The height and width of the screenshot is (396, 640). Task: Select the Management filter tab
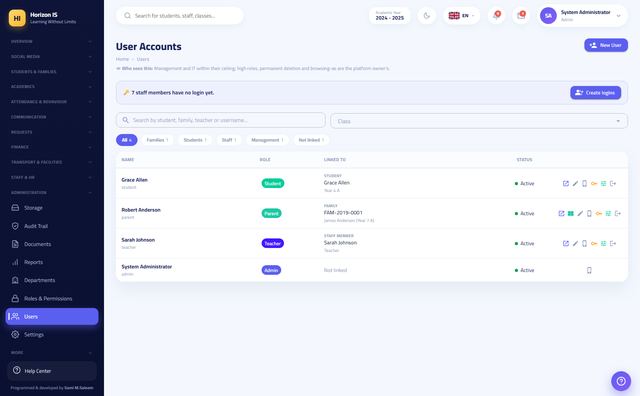tap(267, 140)
